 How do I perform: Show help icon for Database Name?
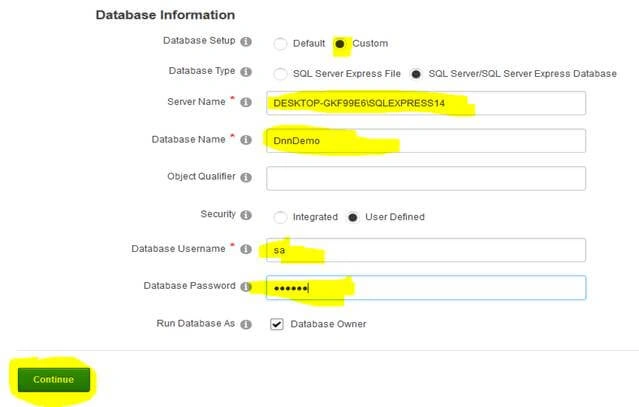246,140
